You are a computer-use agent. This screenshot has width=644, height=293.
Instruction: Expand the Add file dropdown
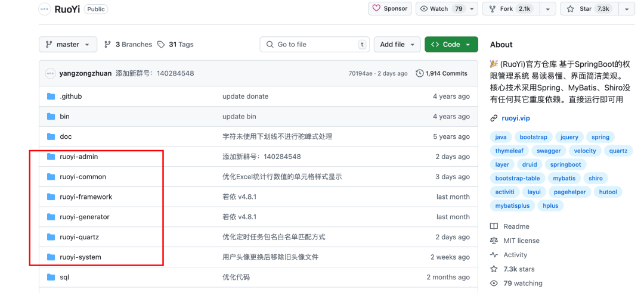[397, 44]
